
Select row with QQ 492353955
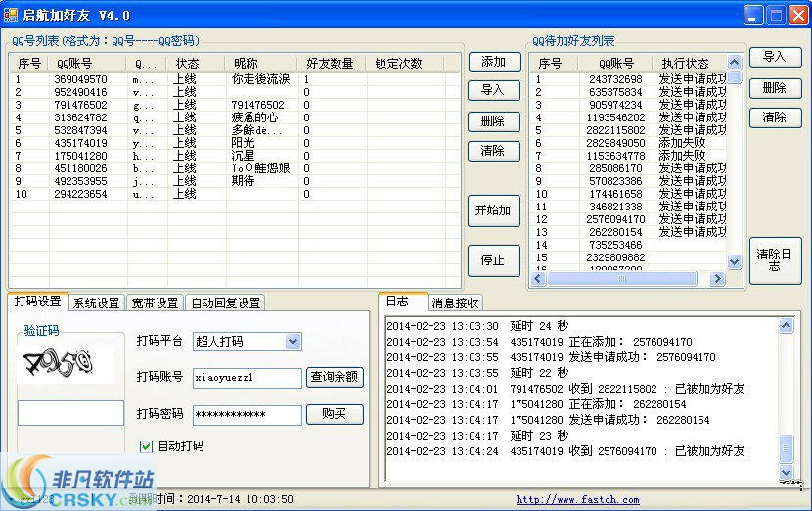234,181
